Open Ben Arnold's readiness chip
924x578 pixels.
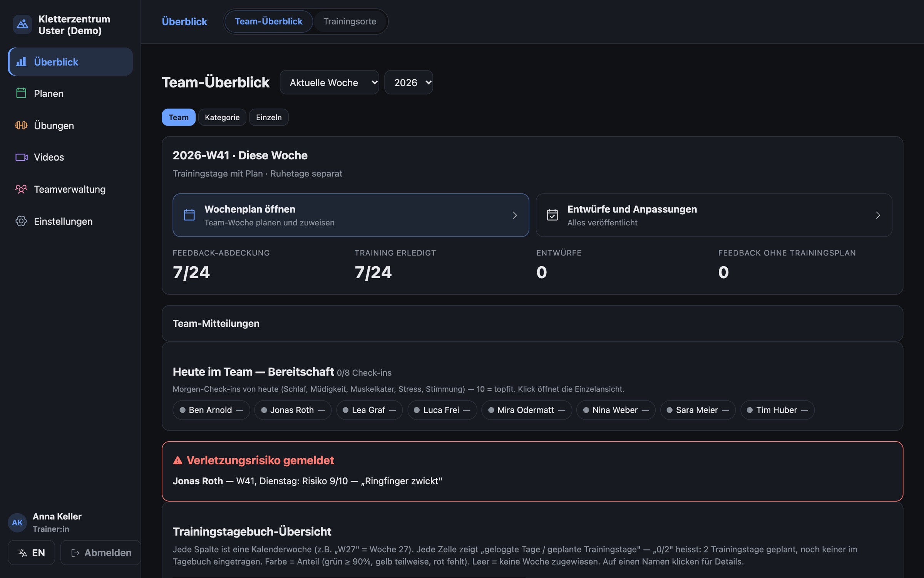click(x=211, y=410)
